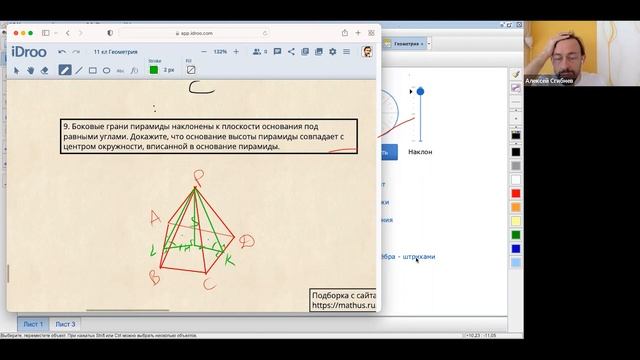Open the tab list dropdown arrow beside Геометрия
This screenshot has width=640, height=360.
click(429, 44)
